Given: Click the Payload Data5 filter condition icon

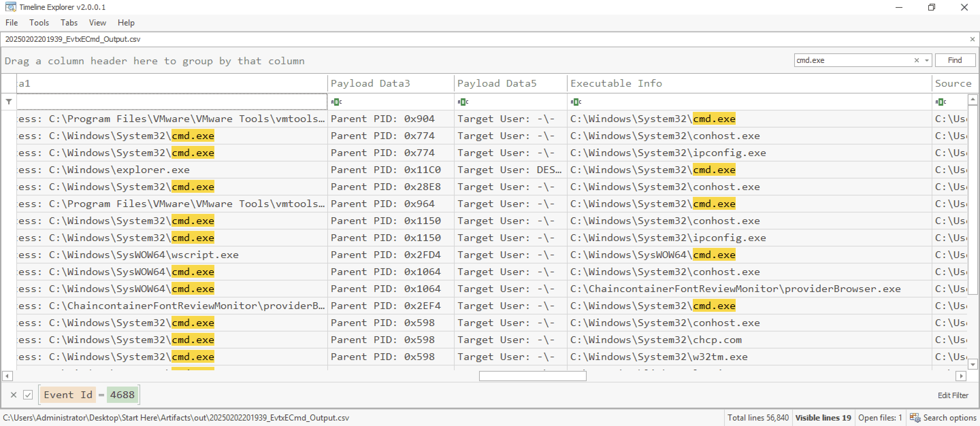Looking at the screenshot, I should (463, 102).
